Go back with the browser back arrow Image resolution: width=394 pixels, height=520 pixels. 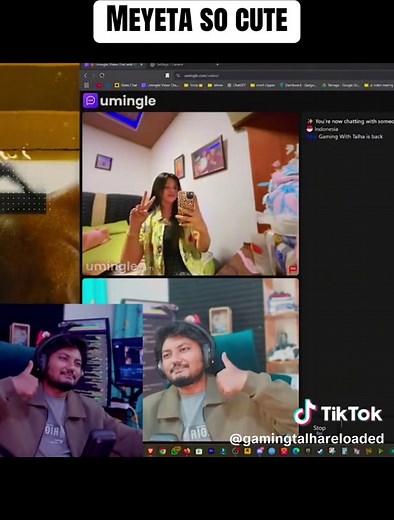[86, 75]
